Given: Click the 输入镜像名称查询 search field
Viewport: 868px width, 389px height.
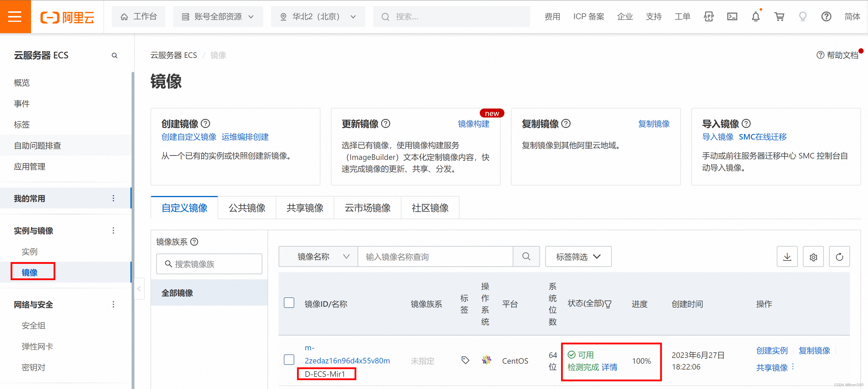Looking at the screenshot, I should tap(435, 257).
